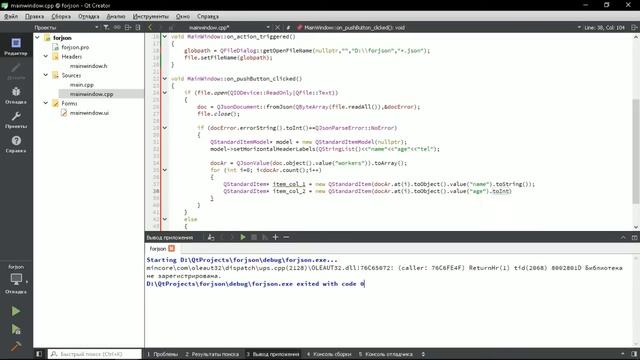Open the forjson kit selector monitor icon
640x360 pixels.
(x=16, y=279)
